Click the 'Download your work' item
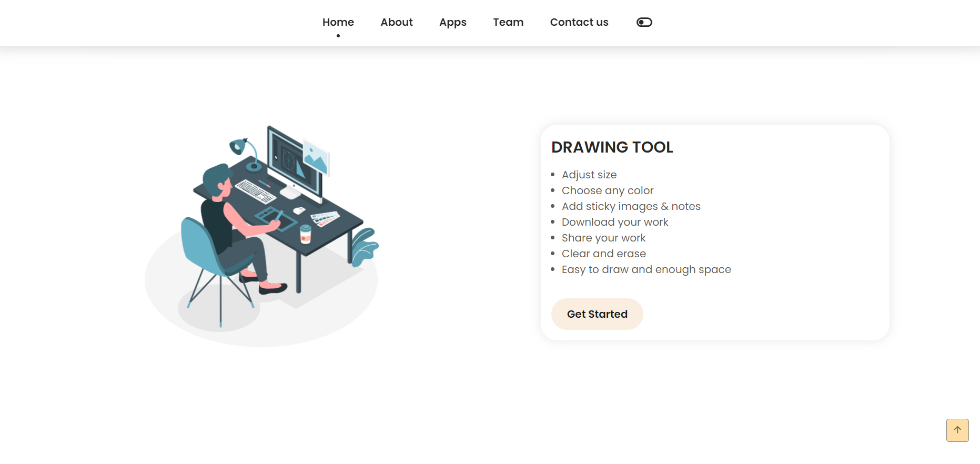 coord(615,222)
